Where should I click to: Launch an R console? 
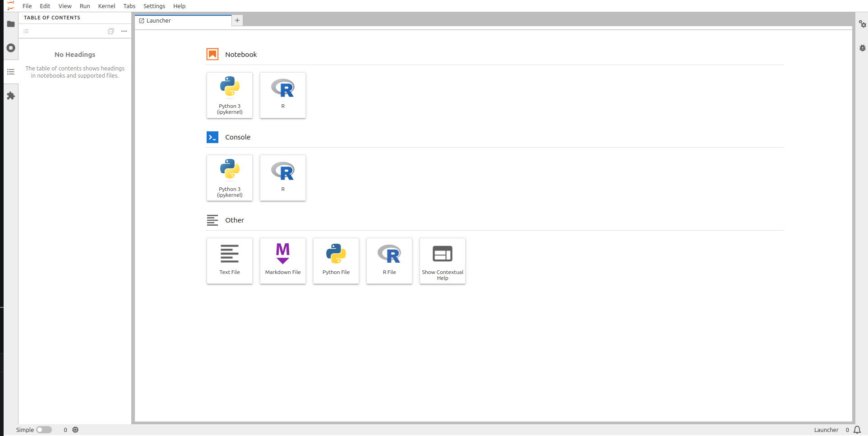click(283, 178)
